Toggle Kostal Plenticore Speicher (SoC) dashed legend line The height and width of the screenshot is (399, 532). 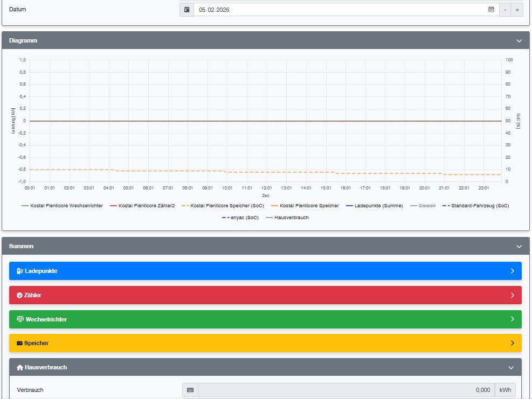[222, 206]
